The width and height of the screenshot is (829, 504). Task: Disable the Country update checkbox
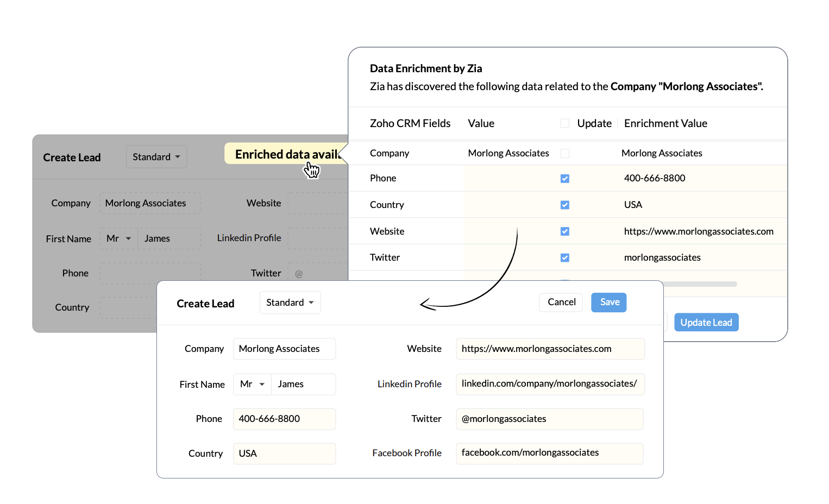565,205
